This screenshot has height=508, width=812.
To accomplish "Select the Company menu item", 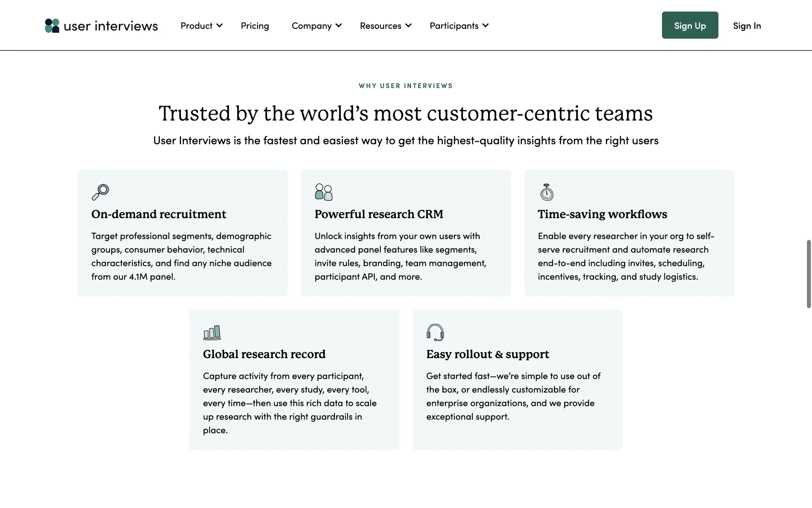I will tap(312, 25).
